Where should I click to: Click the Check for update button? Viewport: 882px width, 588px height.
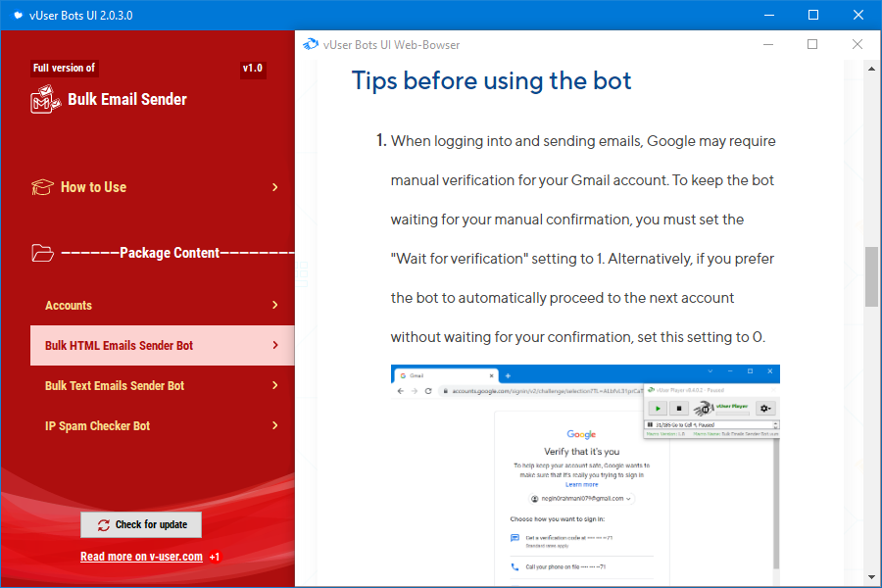coord(141,524)
